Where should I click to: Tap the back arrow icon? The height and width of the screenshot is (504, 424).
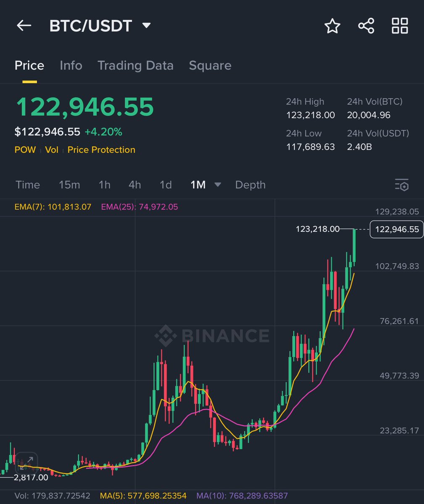24,26
